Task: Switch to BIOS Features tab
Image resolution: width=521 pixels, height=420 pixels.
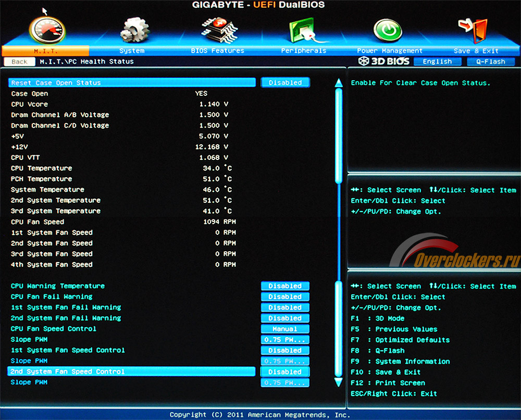Action: tap(217, 51)
